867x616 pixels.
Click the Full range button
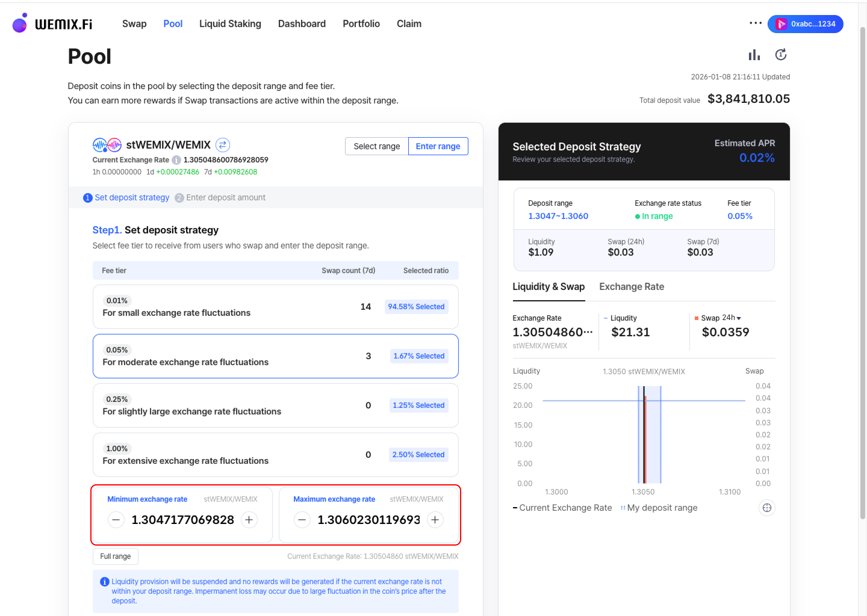tap(115, 556)
